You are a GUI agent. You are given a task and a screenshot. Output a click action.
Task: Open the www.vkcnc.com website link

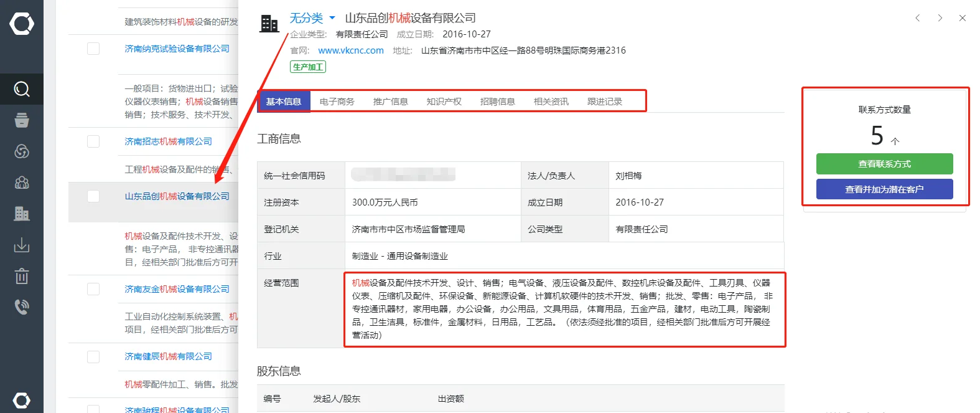(x=351, y=50)
